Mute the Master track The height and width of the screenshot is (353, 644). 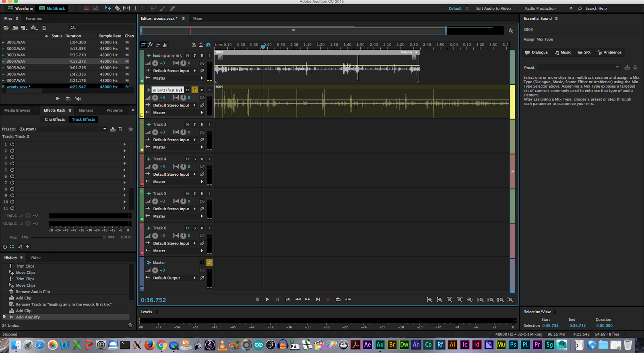[202, 263]
